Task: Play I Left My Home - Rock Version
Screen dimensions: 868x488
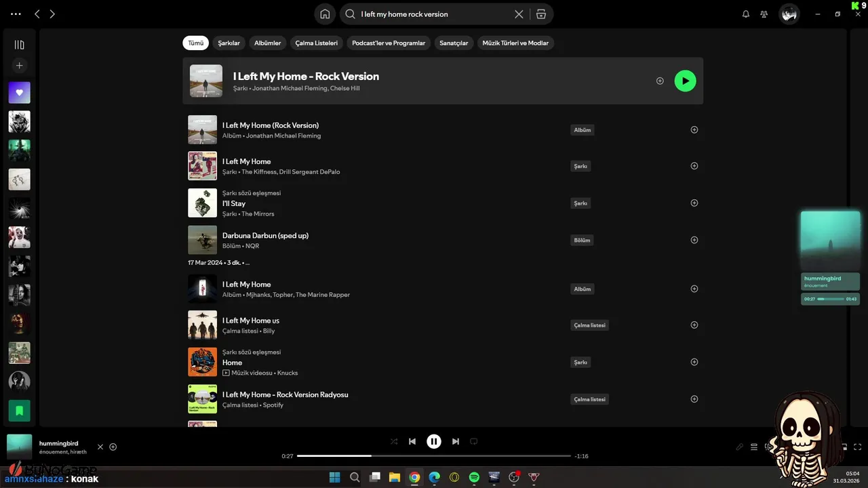Action: point(685,81)
